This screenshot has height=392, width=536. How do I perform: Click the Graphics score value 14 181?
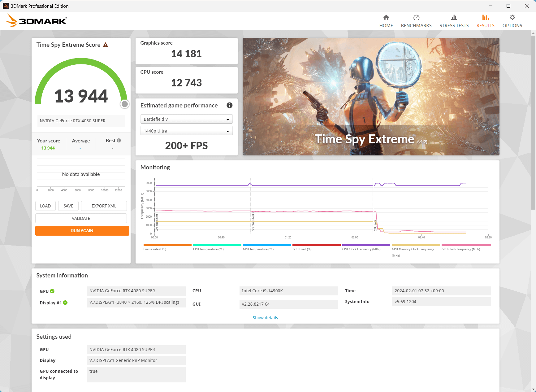186,54
